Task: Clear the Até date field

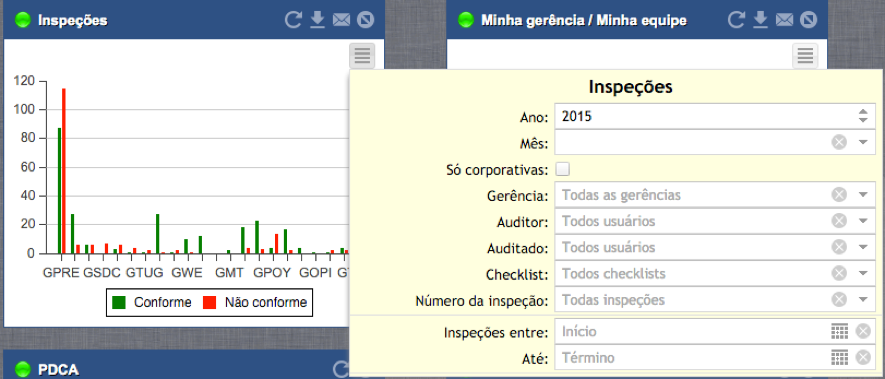Action: pos(863,358)
